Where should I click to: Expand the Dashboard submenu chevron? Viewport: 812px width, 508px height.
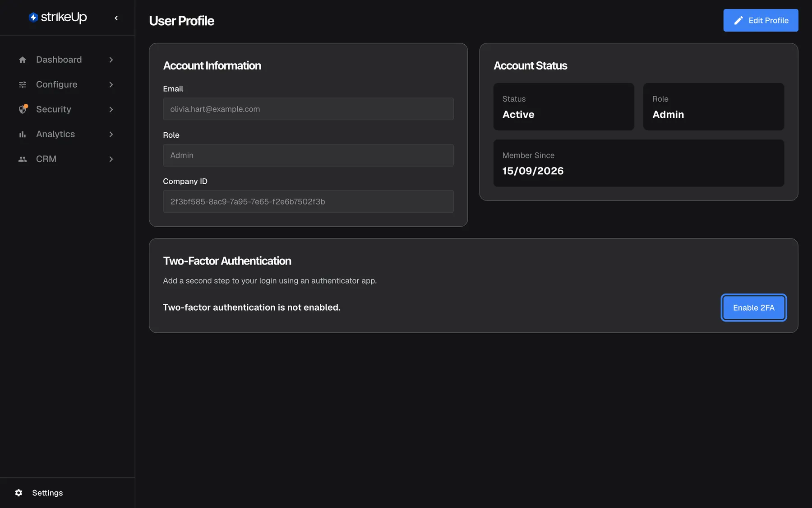[111, 60]
